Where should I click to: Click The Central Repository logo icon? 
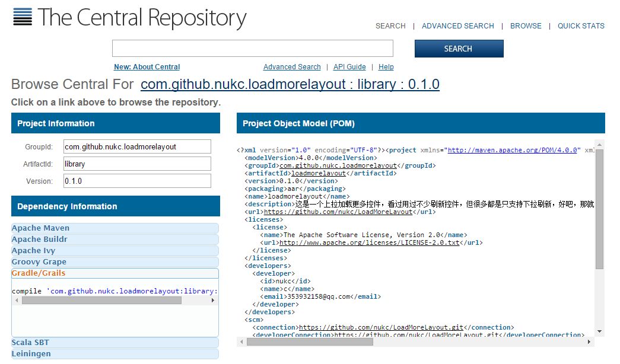coord(23,17)
